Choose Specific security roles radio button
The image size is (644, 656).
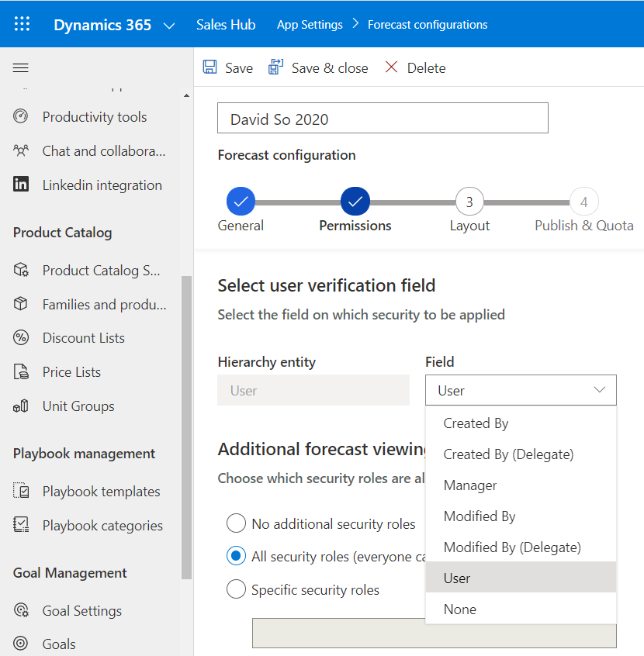coord(237,590)
